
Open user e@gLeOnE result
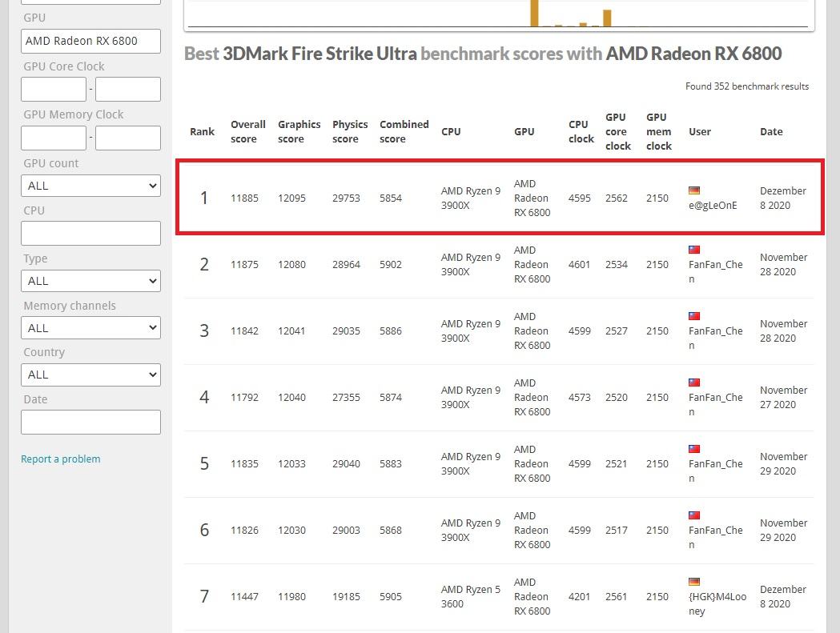pyautogui.click(x=713, y=205)
